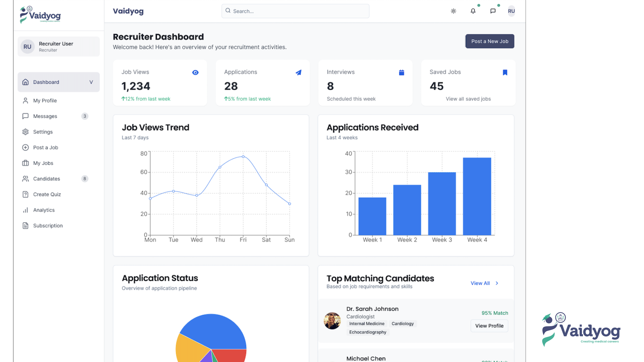Click the Friday peak point on trend chart
644x362 pixels.
click(243, 157)
